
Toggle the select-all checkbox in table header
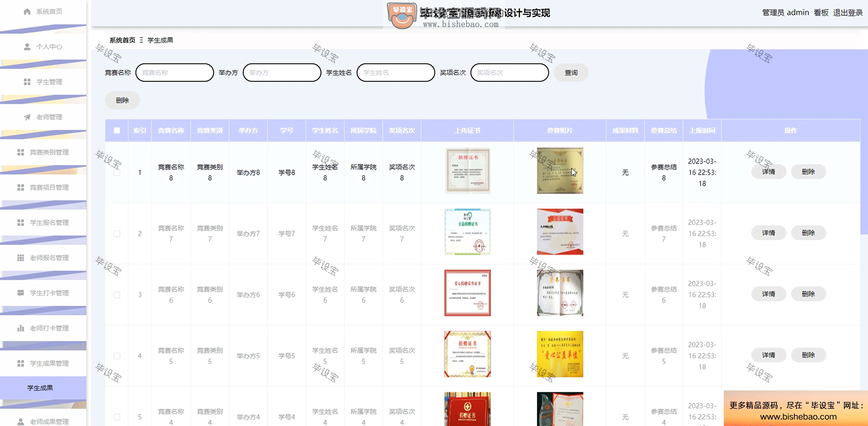tap(117, 130)
